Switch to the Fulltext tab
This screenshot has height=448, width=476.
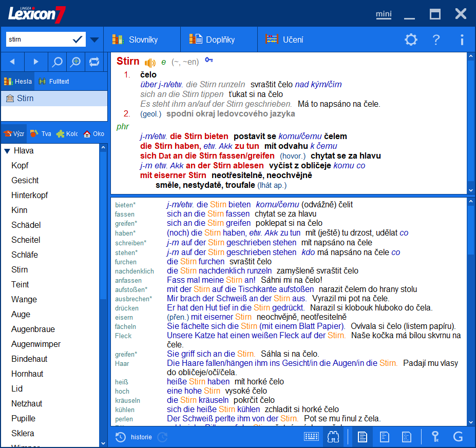pyautogui.click(x=54, y=82)
